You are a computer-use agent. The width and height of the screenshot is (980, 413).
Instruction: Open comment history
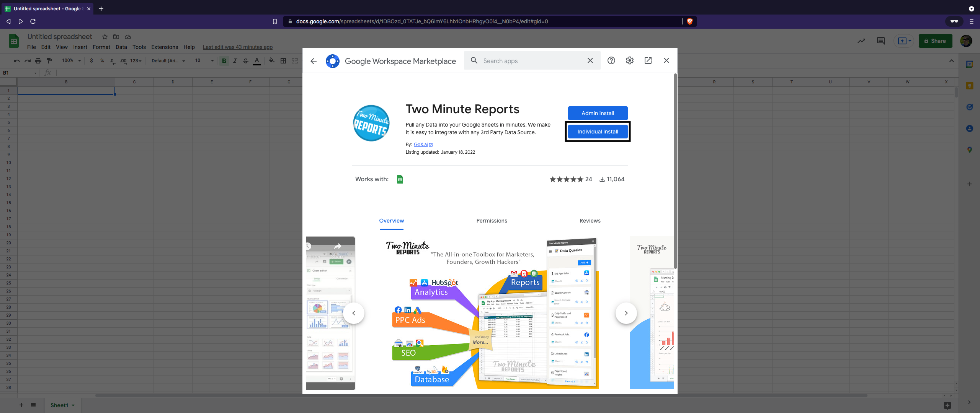(x=881, y=41)
